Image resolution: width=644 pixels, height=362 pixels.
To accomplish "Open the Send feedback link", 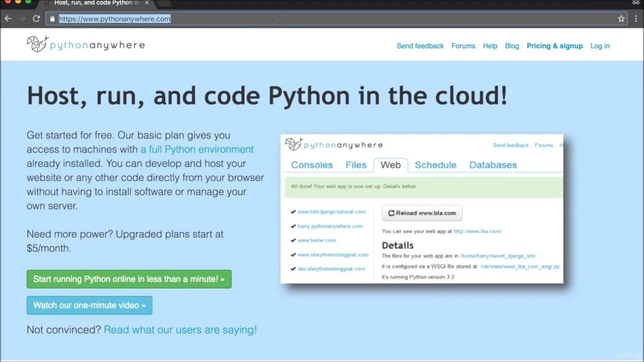I will 420,46.
